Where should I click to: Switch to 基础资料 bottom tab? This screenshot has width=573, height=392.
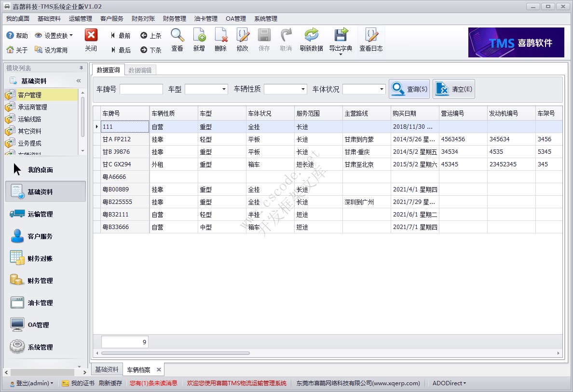point(107,369)
